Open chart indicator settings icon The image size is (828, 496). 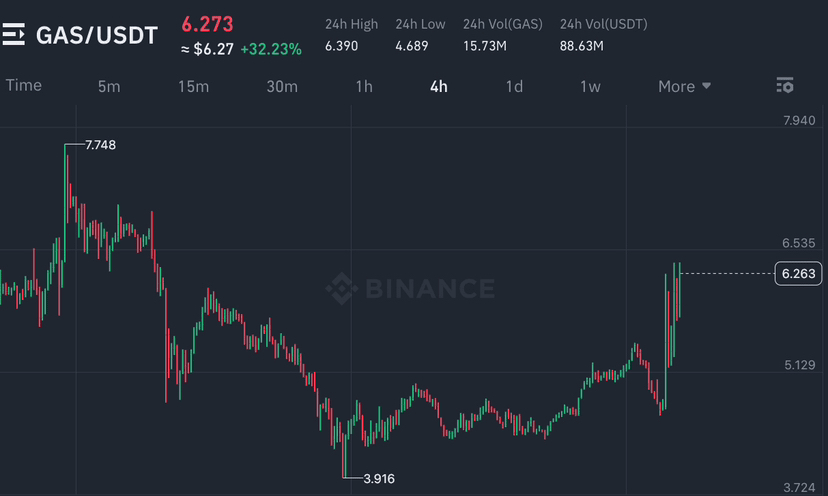[x=785, y=86]
